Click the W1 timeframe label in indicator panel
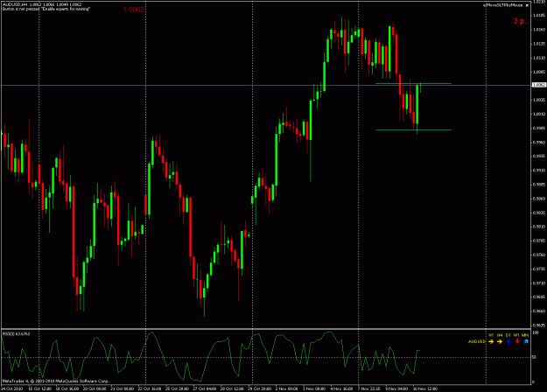This screenshot has height=392, width=547. pos(516,335)
